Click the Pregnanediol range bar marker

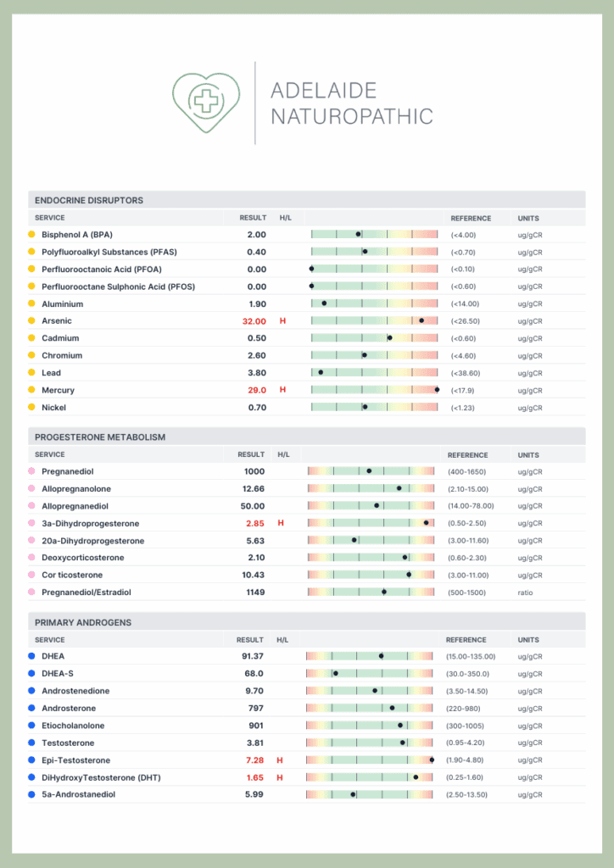pos(369,471)
